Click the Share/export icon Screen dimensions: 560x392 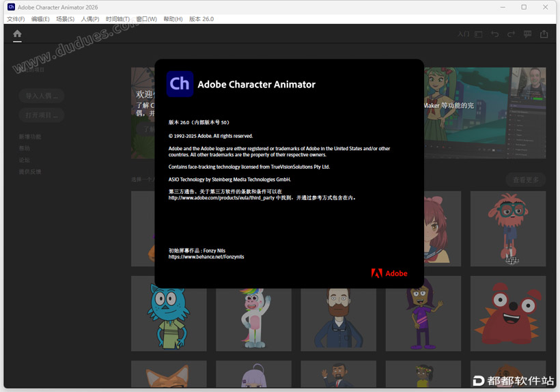[544, 34]
